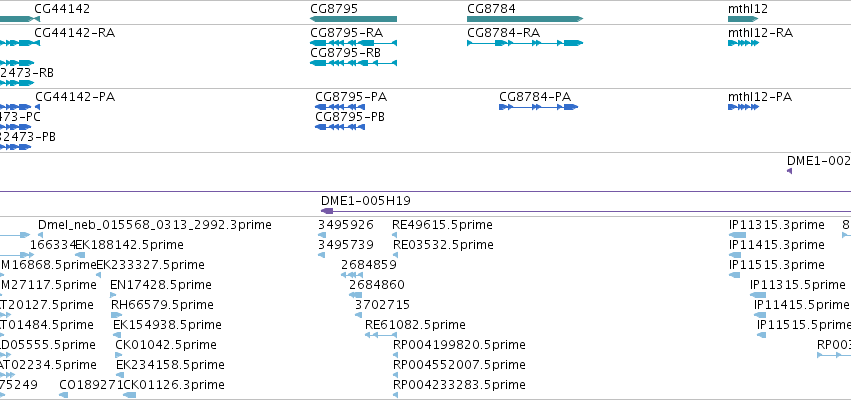
Task: Click the DME1-005H19 clone arrow
Action: click(327, 211)
